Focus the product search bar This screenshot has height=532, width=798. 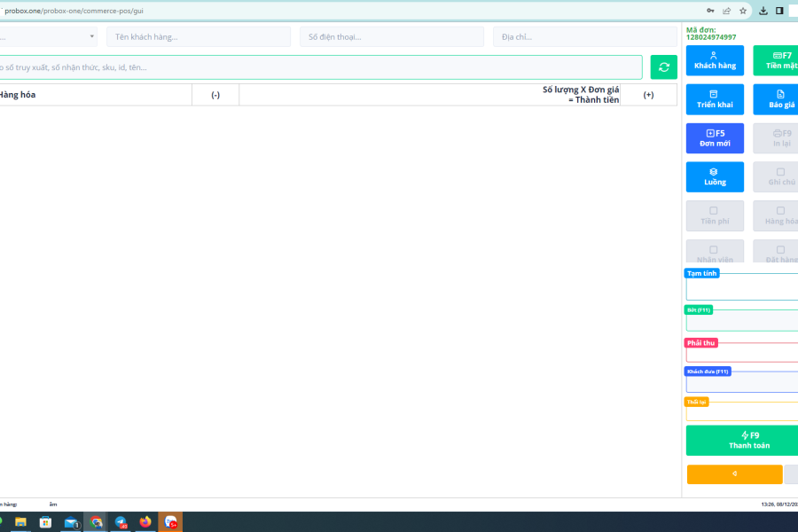pos(319,67)
